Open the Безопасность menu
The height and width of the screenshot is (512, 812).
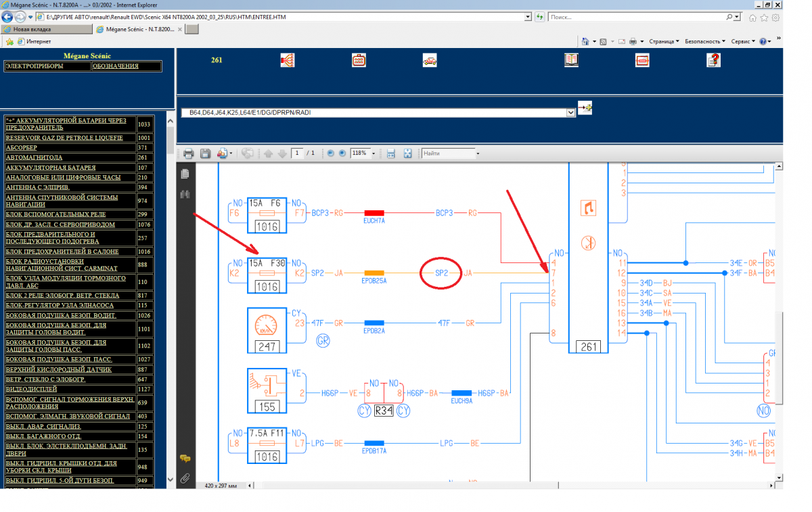705,41
